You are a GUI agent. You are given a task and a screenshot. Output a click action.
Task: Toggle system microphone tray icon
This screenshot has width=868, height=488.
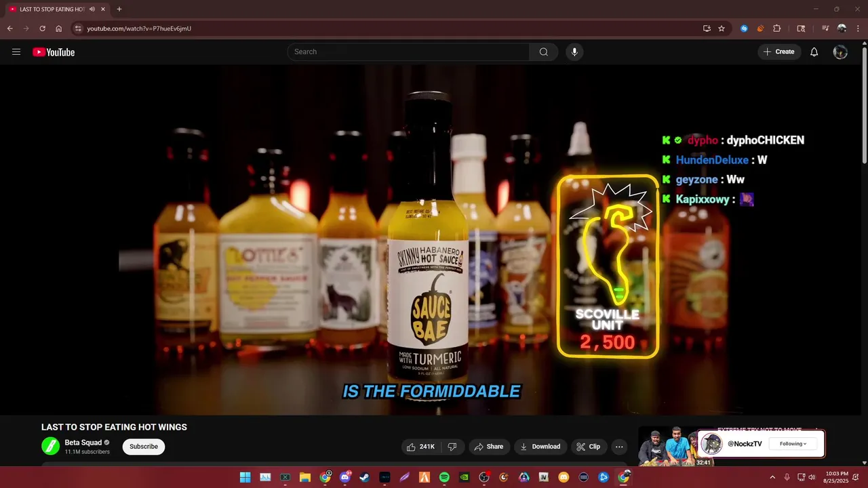787,477
